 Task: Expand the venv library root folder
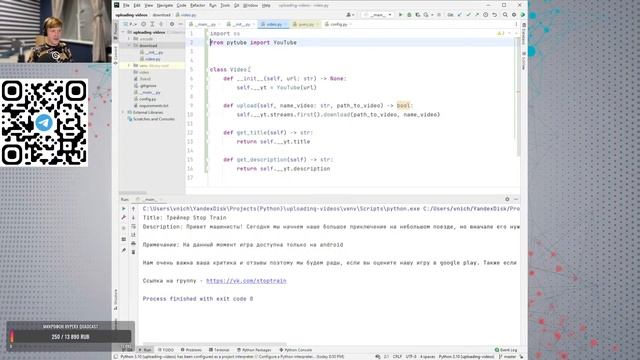coord(129,65)
